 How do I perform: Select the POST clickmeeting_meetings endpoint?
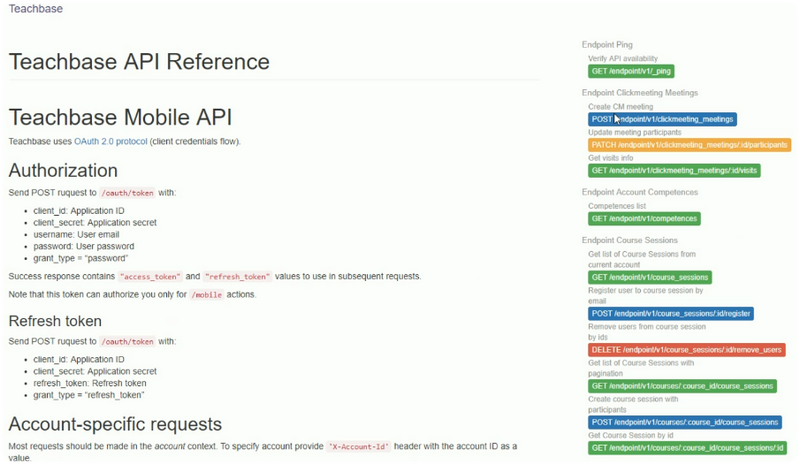tap(663, 119)
